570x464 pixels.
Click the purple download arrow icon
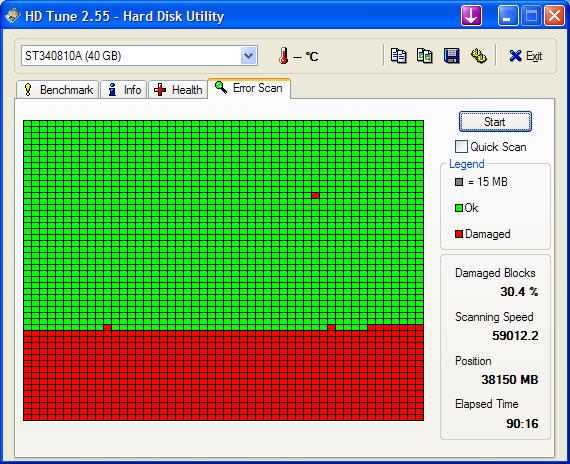471,16
